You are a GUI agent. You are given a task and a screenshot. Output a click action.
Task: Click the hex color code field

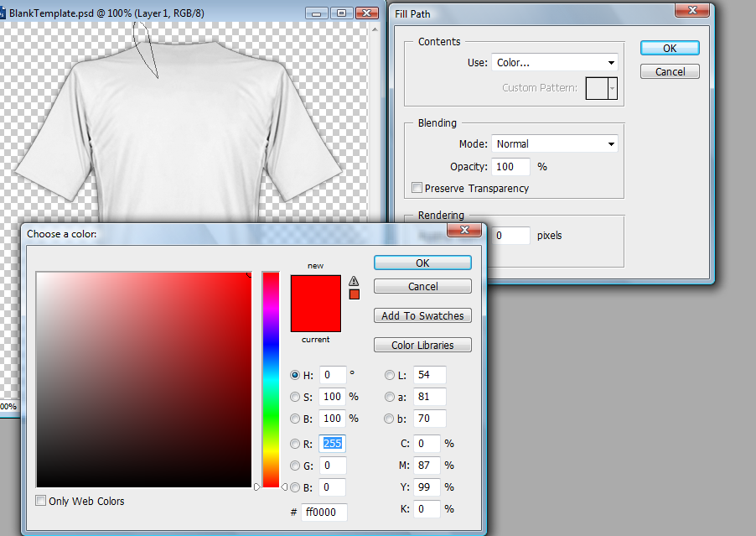(x=324, y=512)
